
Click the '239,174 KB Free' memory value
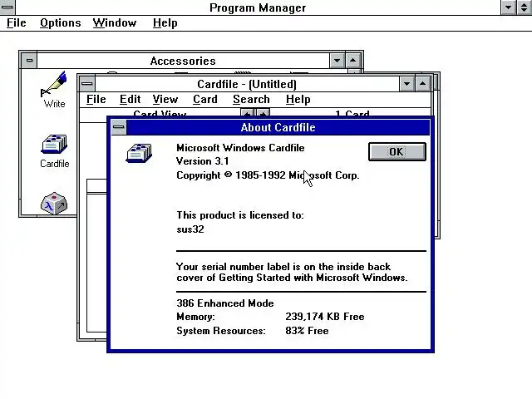point(325,317)
